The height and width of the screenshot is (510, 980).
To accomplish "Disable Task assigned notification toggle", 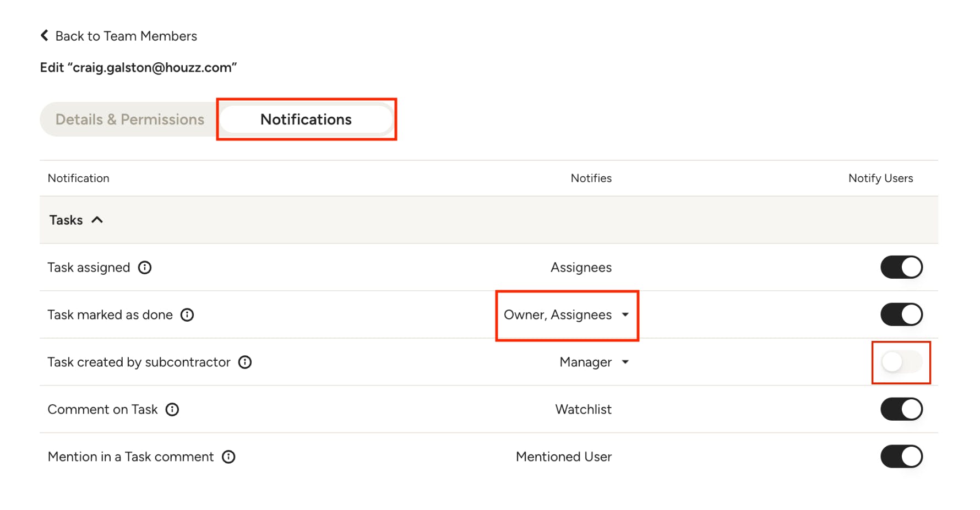I will click(901, 268).
